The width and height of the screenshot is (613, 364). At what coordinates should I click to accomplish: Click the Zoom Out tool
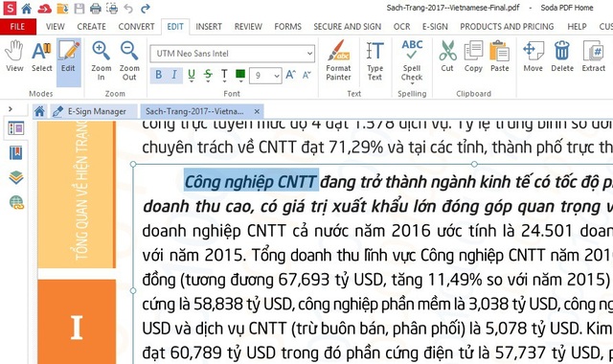tap(129, 60)
